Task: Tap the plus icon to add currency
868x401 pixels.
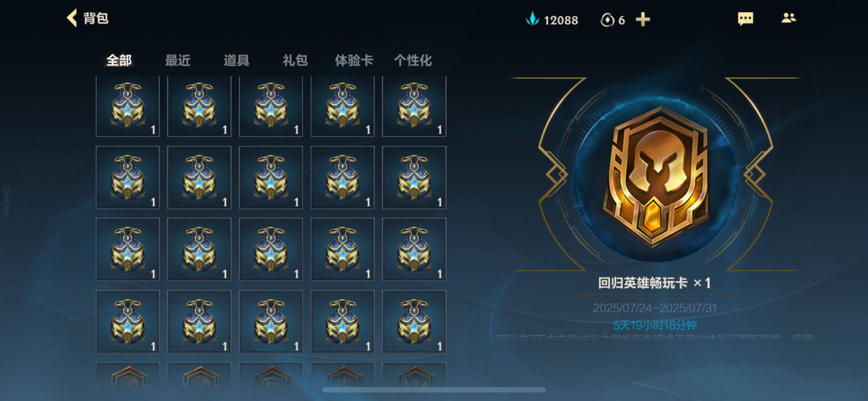Action: point(643,20)
